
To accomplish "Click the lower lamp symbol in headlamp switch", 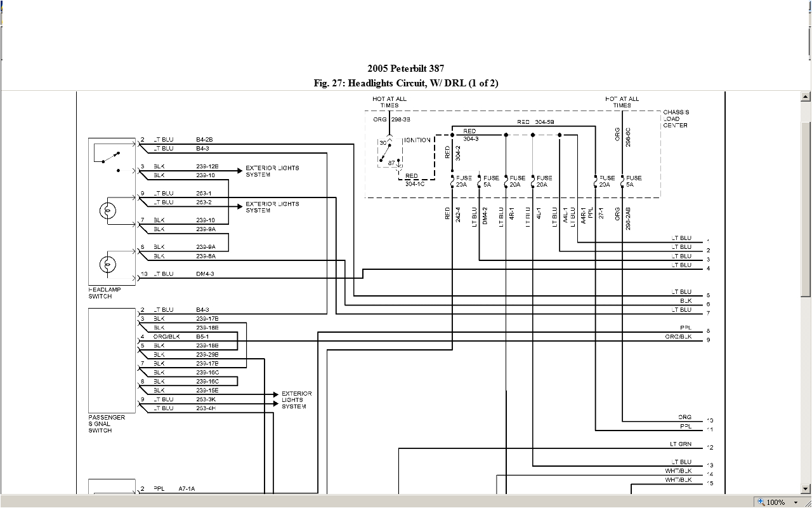I will 107,264.
